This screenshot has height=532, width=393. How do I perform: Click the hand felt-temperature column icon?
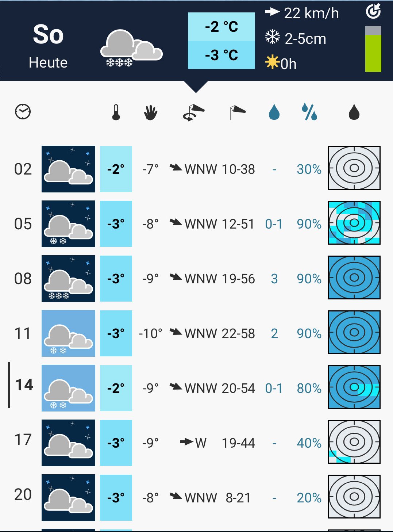[150, 112]
